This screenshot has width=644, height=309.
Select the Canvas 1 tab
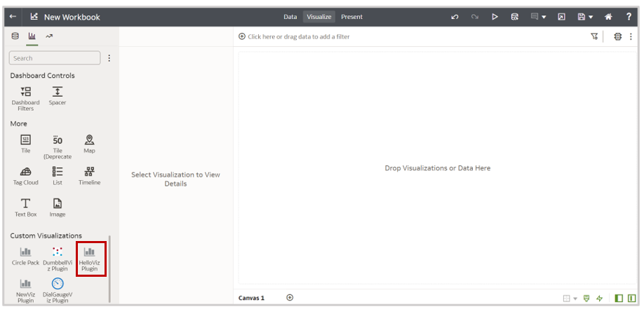coord(251,298)
